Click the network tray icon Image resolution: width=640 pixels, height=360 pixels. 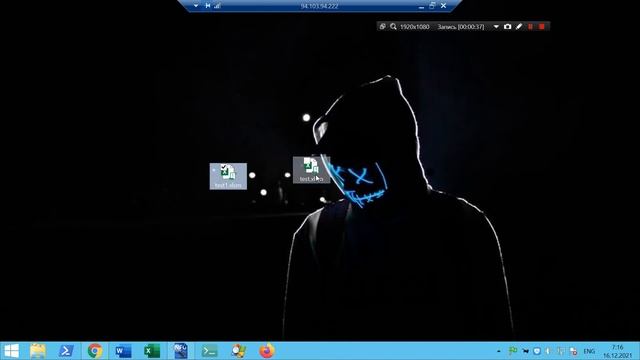561,351
